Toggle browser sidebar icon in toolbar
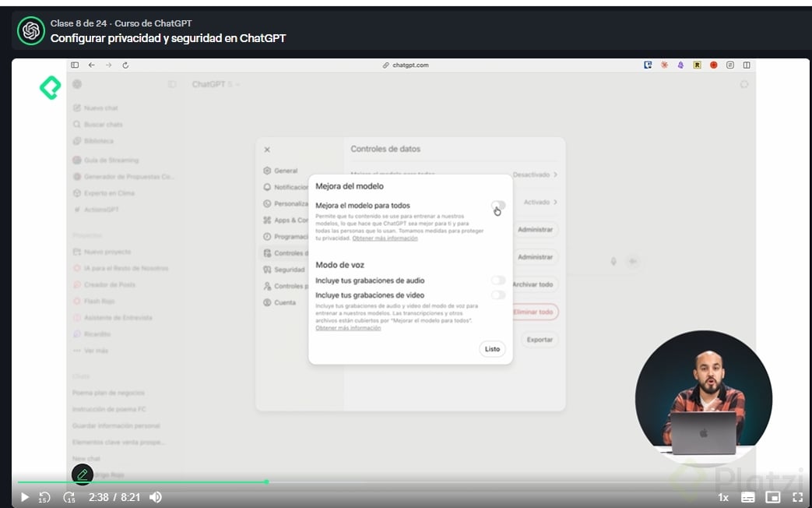Viewport: 812px width, 508px height. (75, 65)
